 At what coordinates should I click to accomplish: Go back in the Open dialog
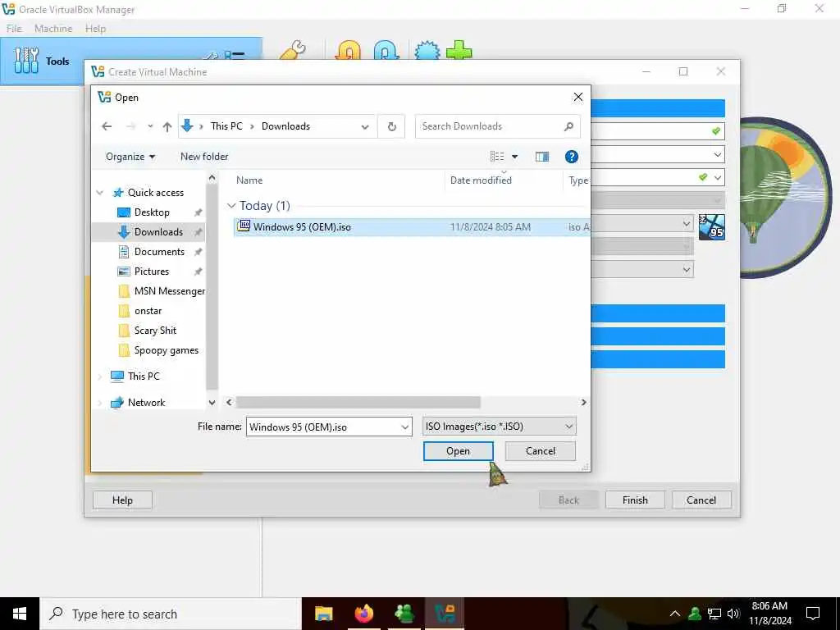107,126
